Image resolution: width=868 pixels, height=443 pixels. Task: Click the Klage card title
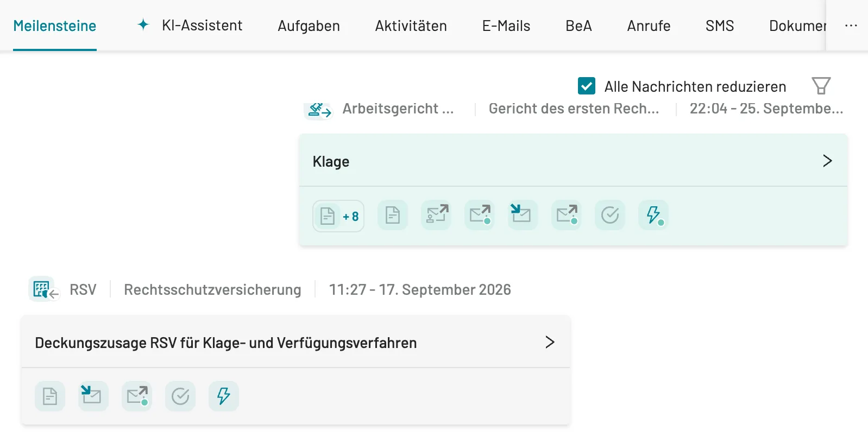pos(331,162)
